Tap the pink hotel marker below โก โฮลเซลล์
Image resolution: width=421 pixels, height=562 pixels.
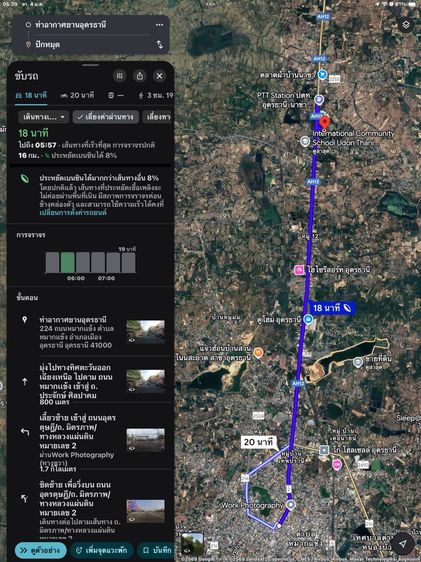337,465
